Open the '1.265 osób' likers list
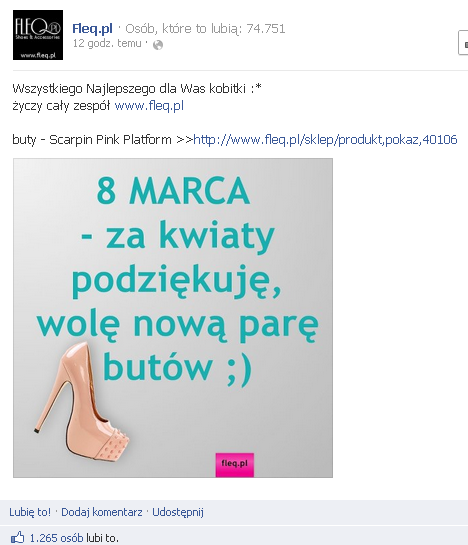 pos(56,538)
